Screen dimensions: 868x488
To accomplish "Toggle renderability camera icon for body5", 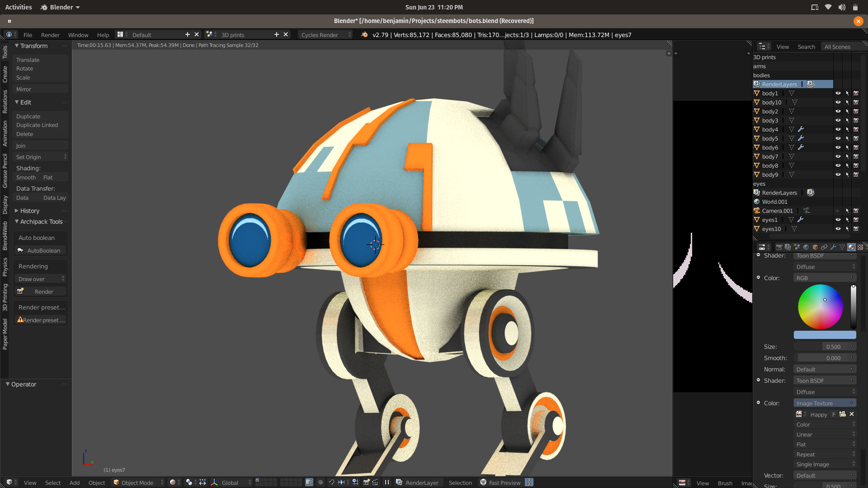I will click(x=856, y=138).
